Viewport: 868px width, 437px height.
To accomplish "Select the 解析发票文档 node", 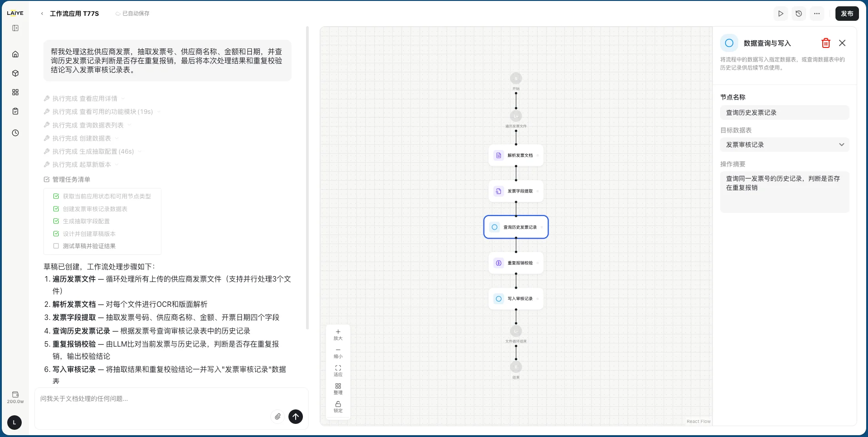I will pos(516,155).
